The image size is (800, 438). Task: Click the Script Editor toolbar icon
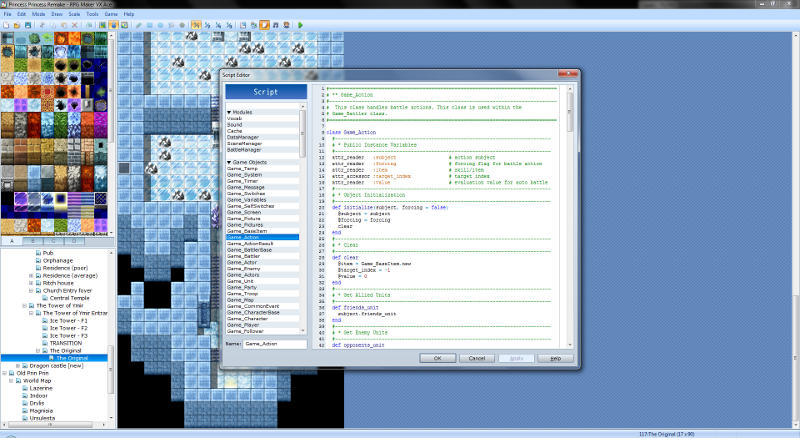point(262,24)
